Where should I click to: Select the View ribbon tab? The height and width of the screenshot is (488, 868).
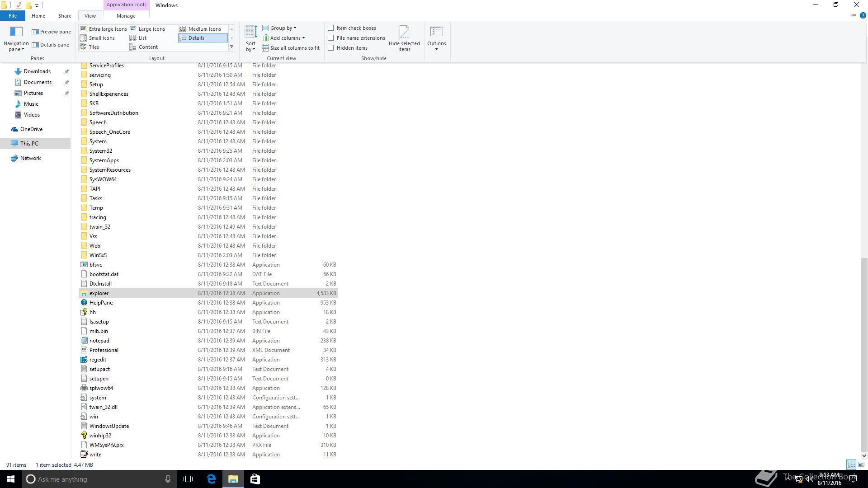click(x=90, y=16)
